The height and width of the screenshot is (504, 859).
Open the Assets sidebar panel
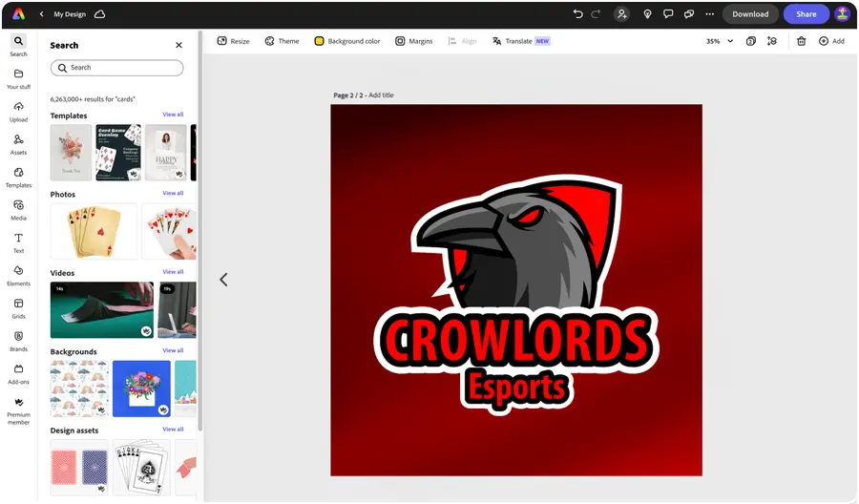(19, 145)
